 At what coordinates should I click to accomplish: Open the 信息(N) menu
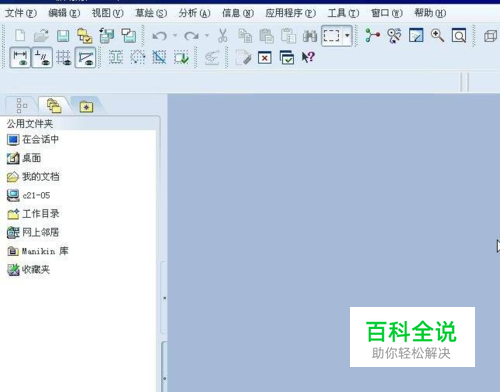tap(238, 13)
